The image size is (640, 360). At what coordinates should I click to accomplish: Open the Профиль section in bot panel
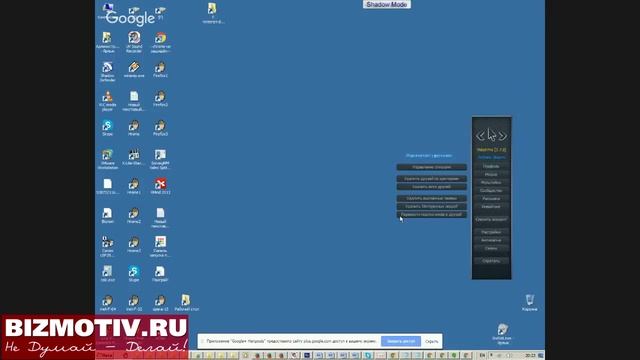coord(491,167)
